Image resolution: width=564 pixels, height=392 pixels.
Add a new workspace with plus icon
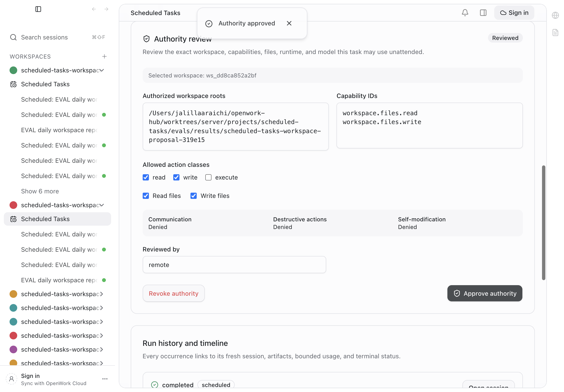point(104,56)
